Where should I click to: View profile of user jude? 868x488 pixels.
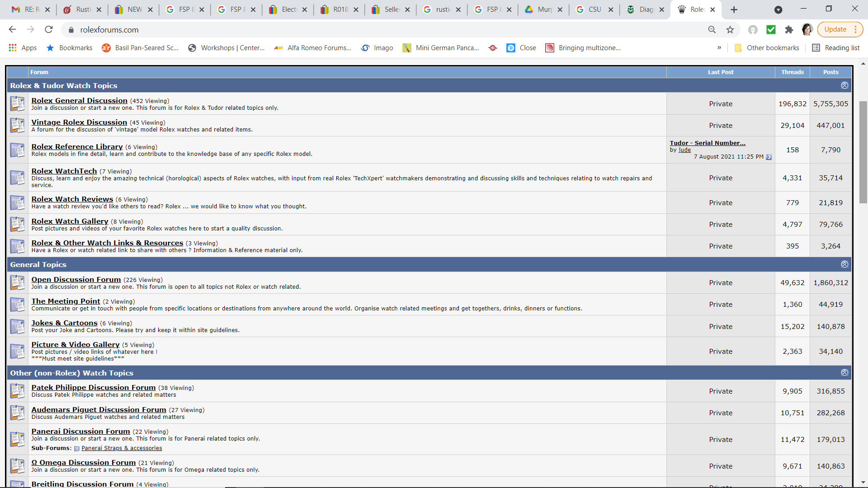(684, 150)
